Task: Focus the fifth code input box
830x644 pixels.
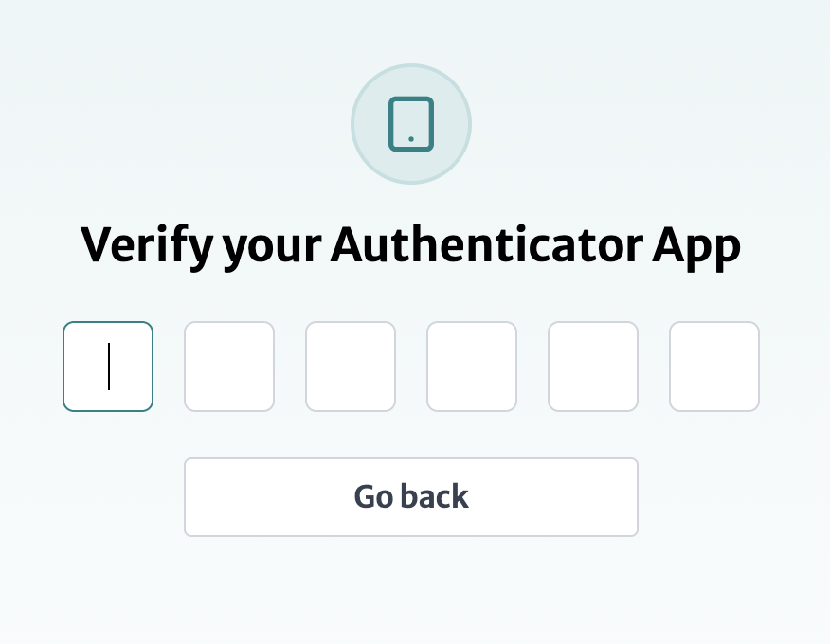Action: [x=592, y=367]
